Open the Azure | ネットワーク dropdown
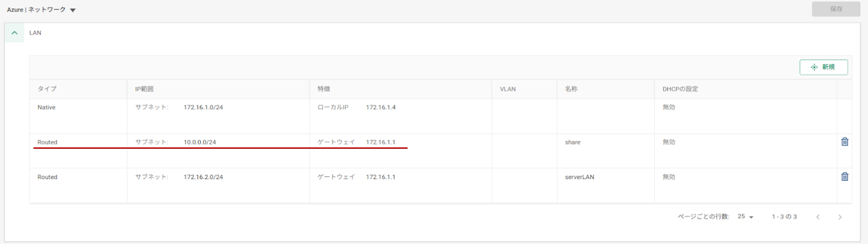 click(x=72, y=10)
